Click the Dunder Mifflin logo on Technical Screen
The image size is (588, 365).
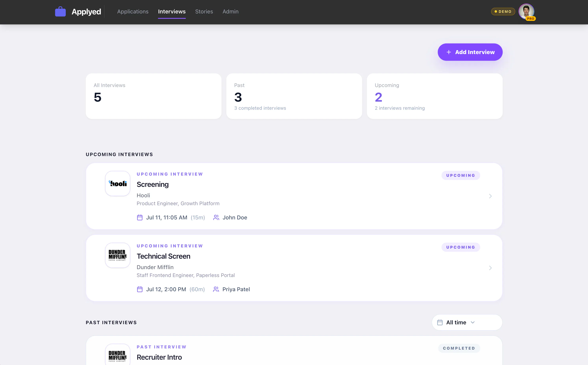(118, 255)
